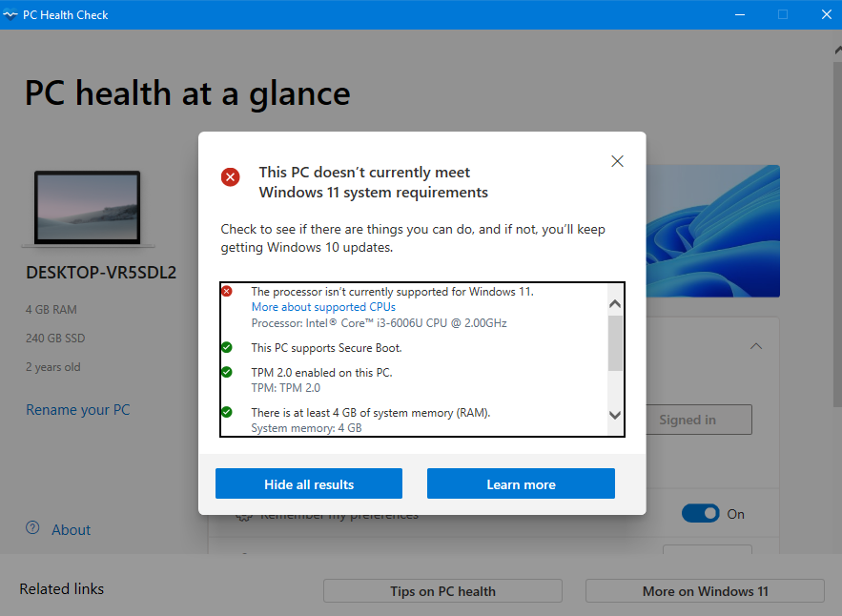Open 'More about supported CPUs' link
The width and height of the screenshot is (842, 616).
coord(323,307)
